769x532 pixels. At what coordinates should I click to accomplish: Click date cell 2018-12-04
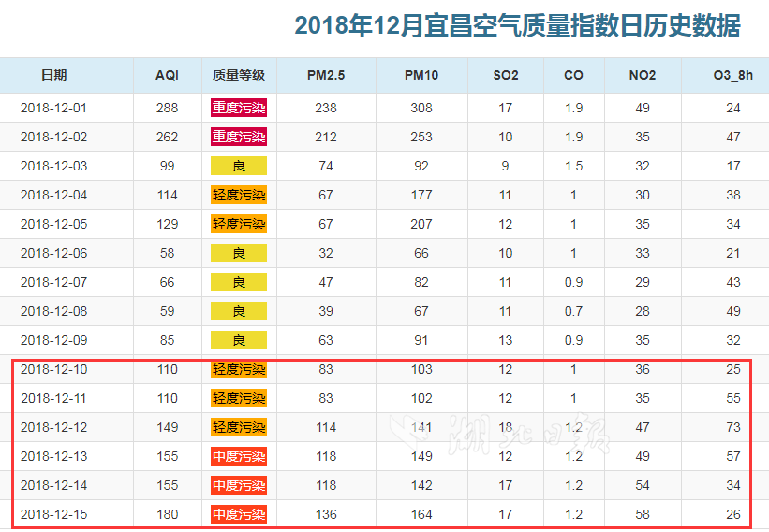[54, 195]
